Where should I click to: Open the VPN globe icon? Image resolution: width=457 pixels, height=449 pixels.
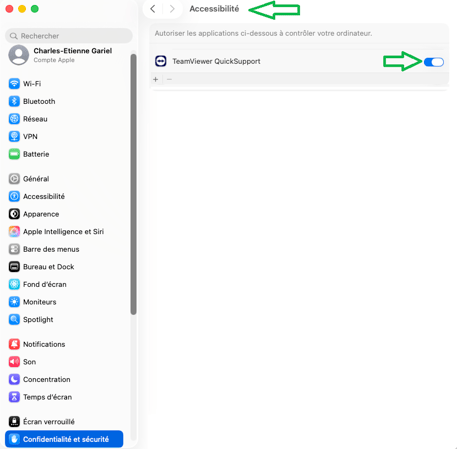[x=14, y=136]
